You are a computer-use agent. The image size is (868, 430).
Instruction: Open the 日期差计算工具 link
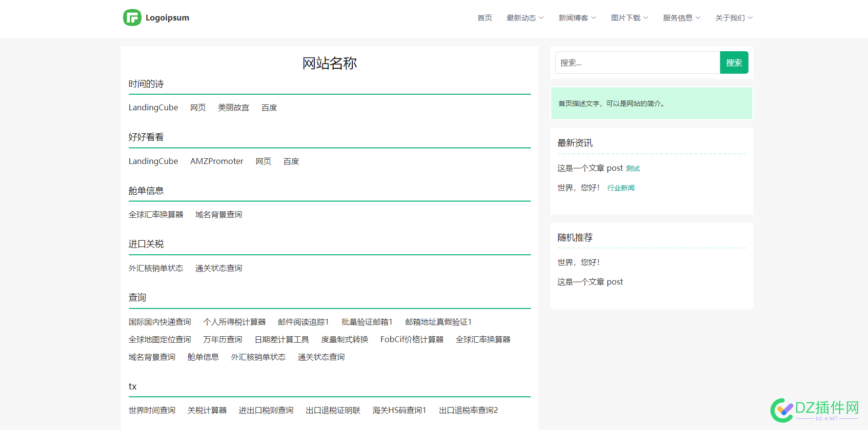pos(282,339)
